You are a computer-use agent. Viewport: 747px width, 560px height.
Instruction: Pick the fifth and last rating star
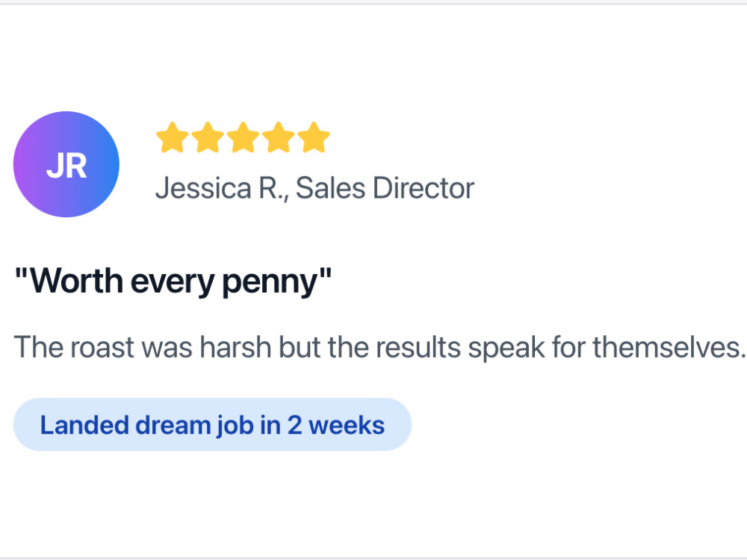[314, 137]
